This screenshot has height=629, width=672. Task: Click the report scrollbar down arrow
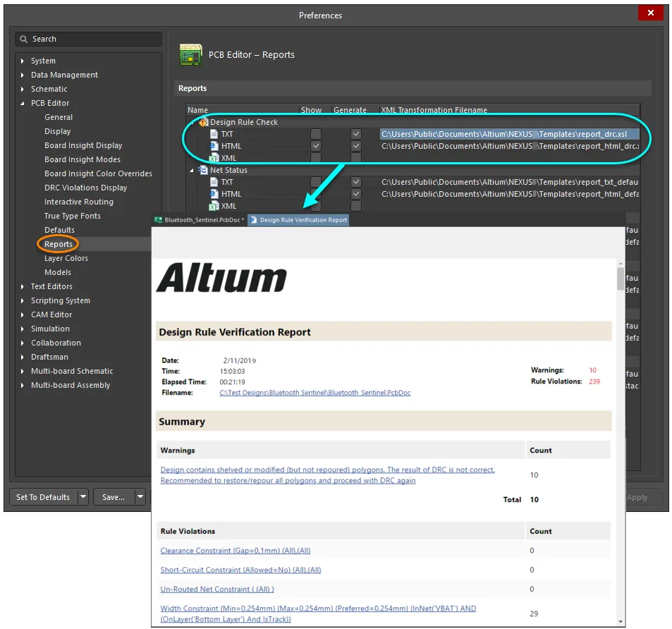pos(621,622)
